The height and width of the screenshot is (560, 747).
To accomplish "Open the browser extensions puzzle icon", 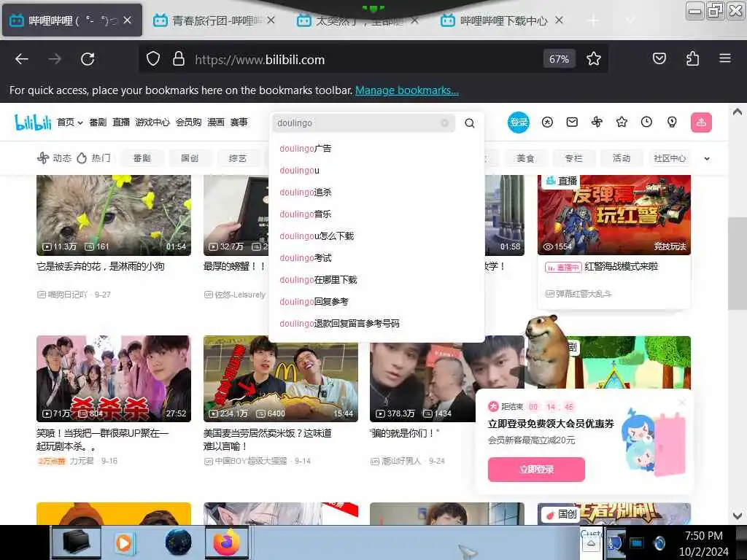I will pos(693,58).
